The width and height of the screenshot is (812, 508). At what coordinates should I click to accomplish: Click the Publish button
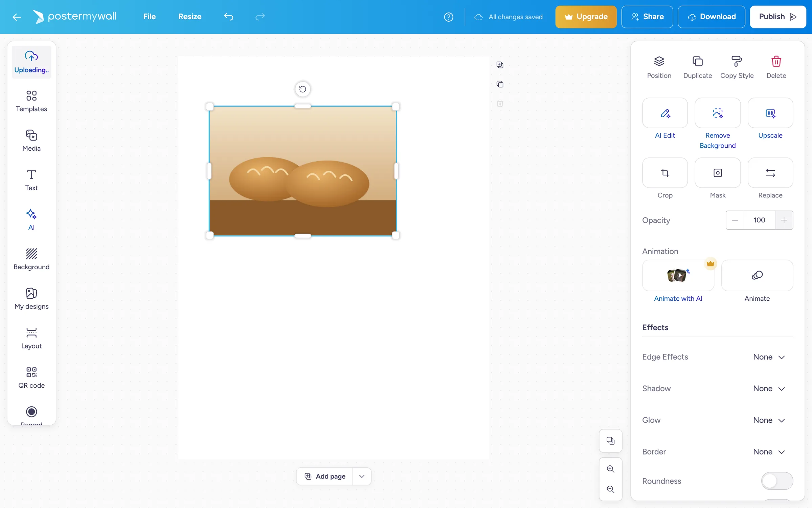[777, 17]
